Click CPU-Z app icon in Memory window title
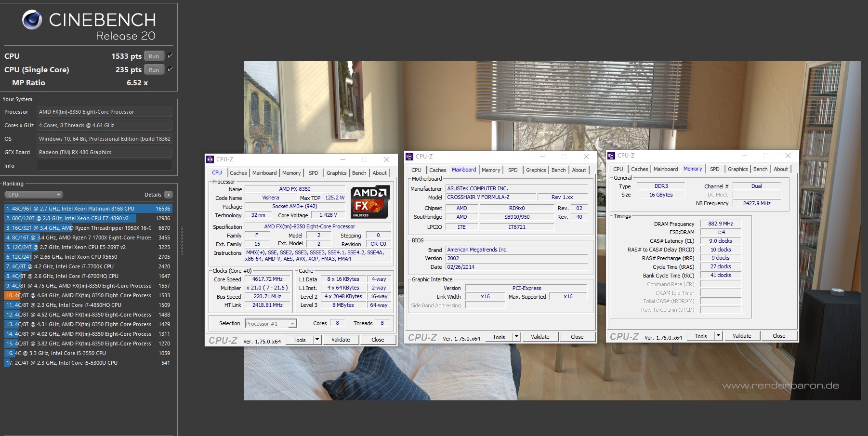Screen dimensions: 868x436 [x=611, y=155]
